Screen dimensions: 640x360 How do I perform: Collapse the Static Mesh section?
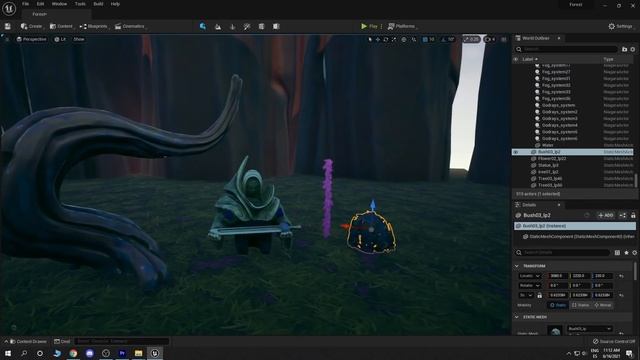(517, 317)
